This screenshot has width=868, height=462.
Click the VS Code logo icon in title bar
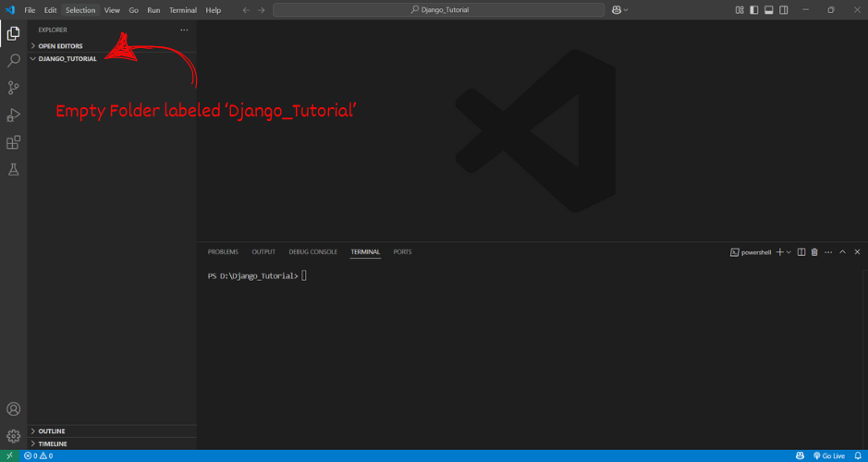[10, 10]
